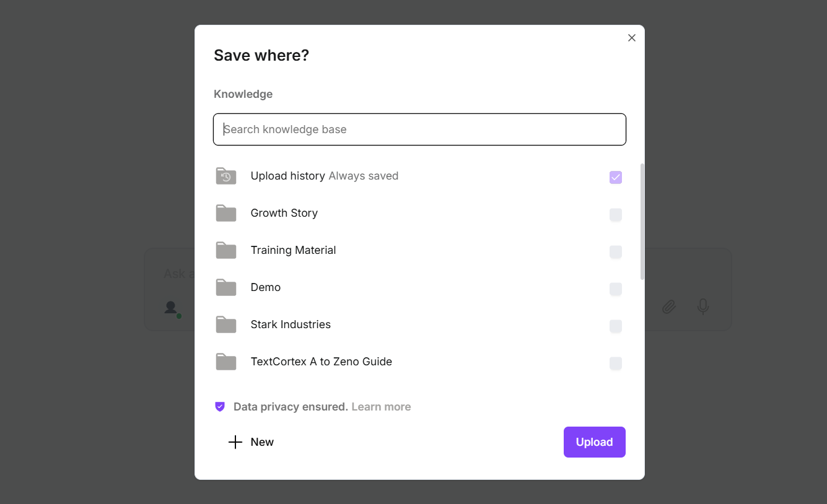Click the Upload history folder icon
This screenshot has width=827, height=504.
point(225,176)
